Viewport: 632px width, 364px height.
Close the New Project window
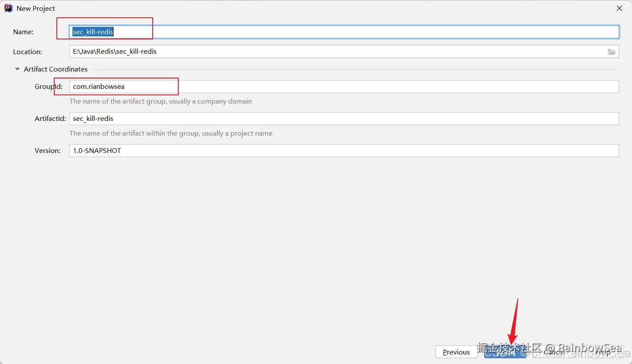[619, 8]
